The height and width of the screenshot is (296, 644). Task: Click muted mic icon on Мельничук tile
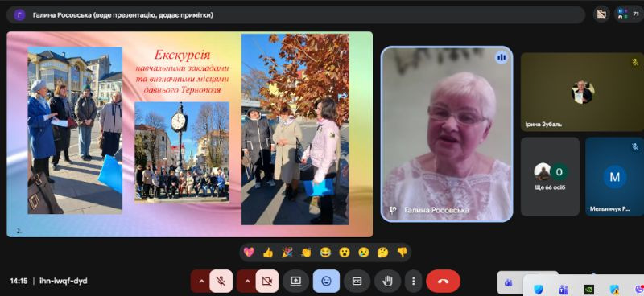(x=635, y=147)
